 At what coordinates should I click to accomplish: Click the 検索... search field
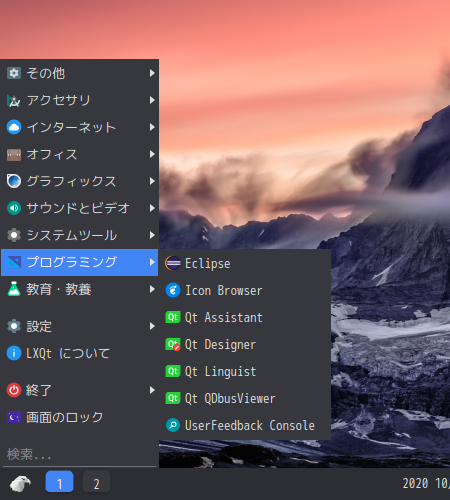click(x=79, y=454)
